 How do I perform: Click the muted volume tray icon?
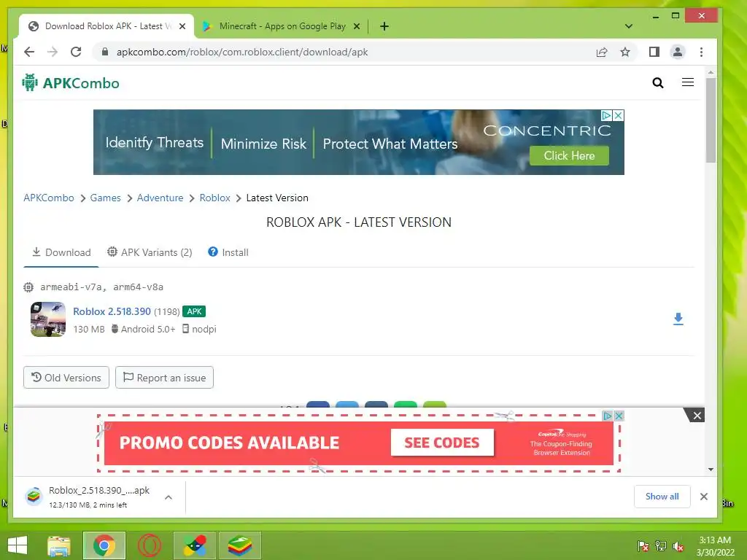(x=678, y=546)
